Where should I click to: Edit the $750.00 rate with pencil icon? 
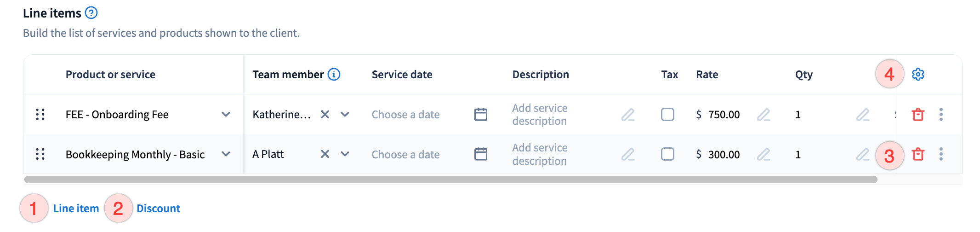click(x=763, y=114)
